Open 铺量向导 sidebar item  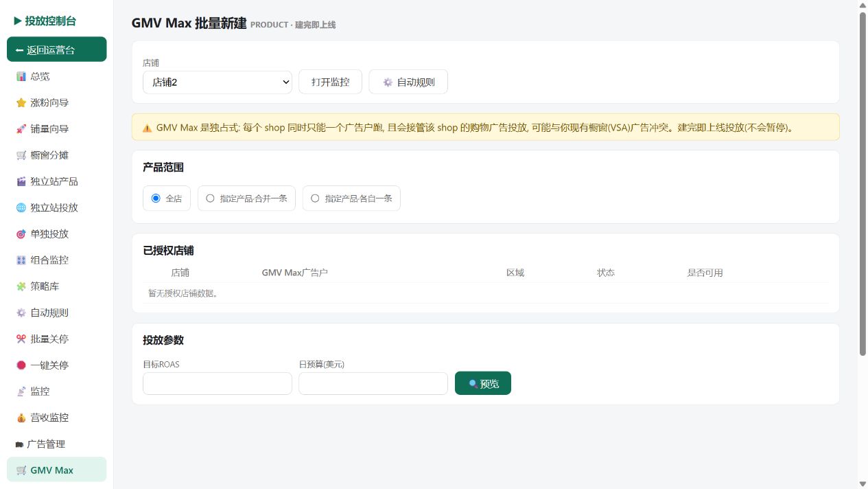click(x=56, y=129)
